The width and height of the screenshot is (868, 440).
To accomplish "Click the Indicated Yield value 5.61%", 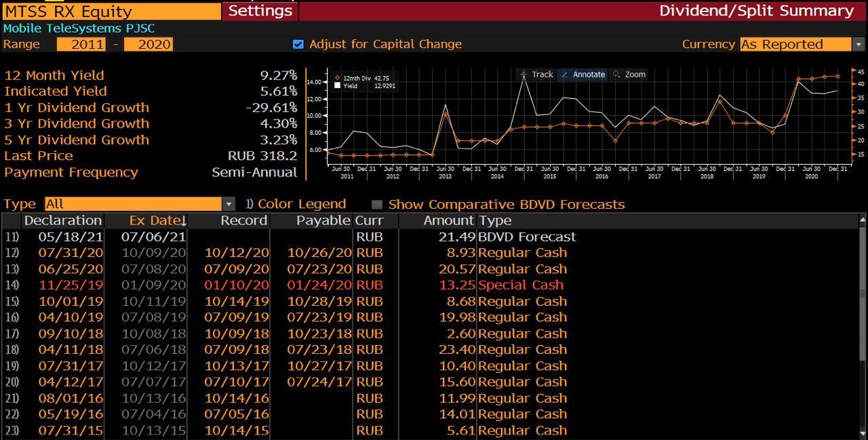I will [279, 91].
